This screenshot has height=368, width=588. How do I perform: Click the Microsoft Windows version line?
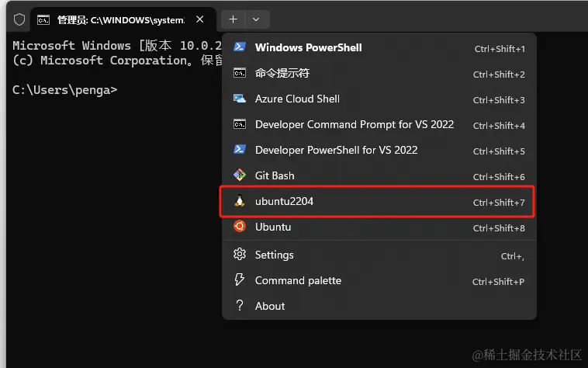click(117, 46)
